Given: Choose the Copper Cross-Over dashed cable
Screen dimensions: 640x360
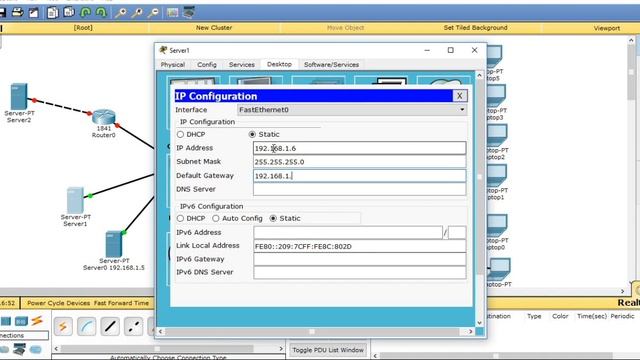Looking at the screenshot, I should click(133, 326).
